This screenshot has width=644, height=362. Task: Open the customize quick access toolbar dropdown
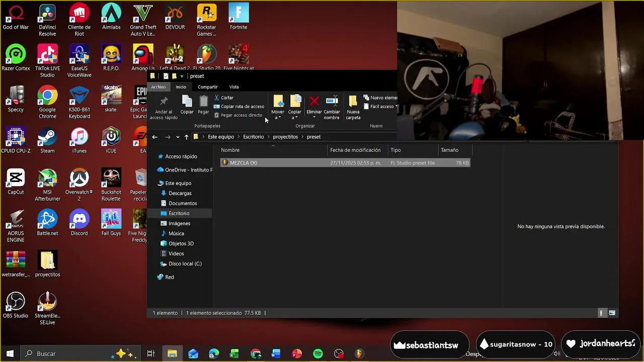coord(182,76)
